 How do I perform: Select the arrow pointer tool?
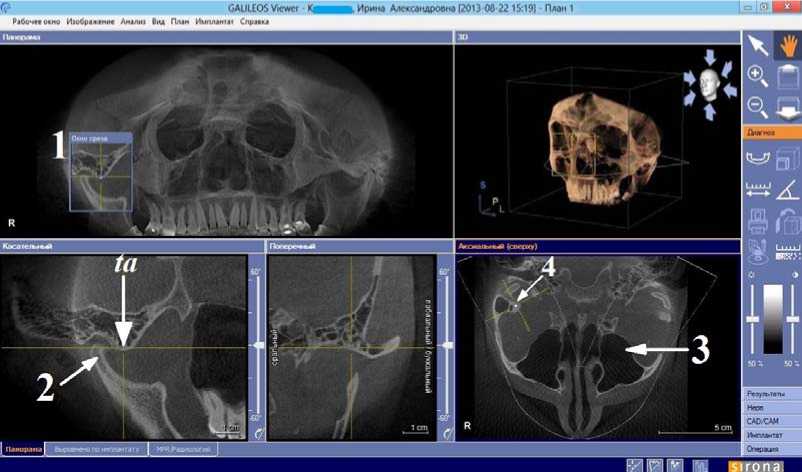click(x=758, y=45)
